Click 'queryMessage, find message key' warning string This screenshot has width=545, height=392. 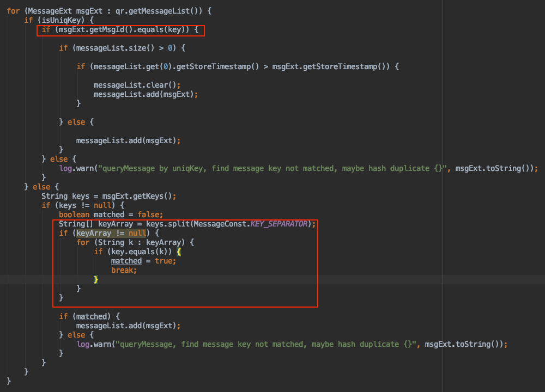click(266, 345)
